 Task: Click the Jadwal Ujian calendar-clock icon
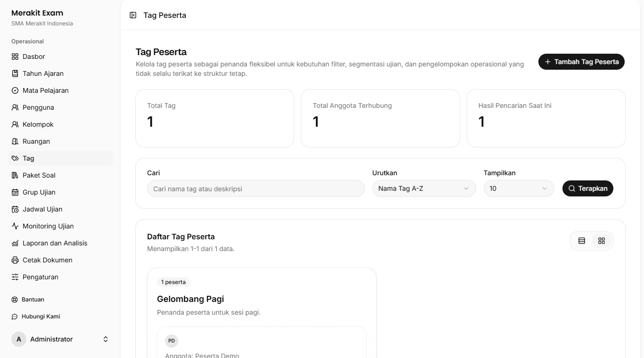click(x=15, y=209)
